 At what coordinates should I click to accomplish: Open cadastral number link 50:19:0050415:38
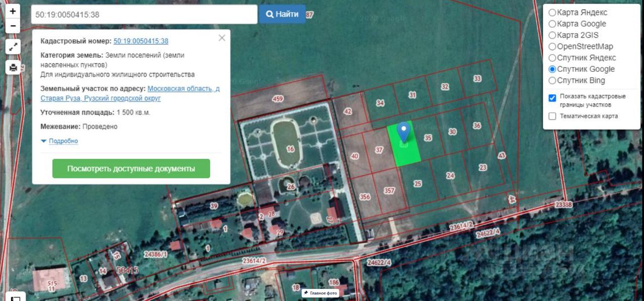click(141, 41)
